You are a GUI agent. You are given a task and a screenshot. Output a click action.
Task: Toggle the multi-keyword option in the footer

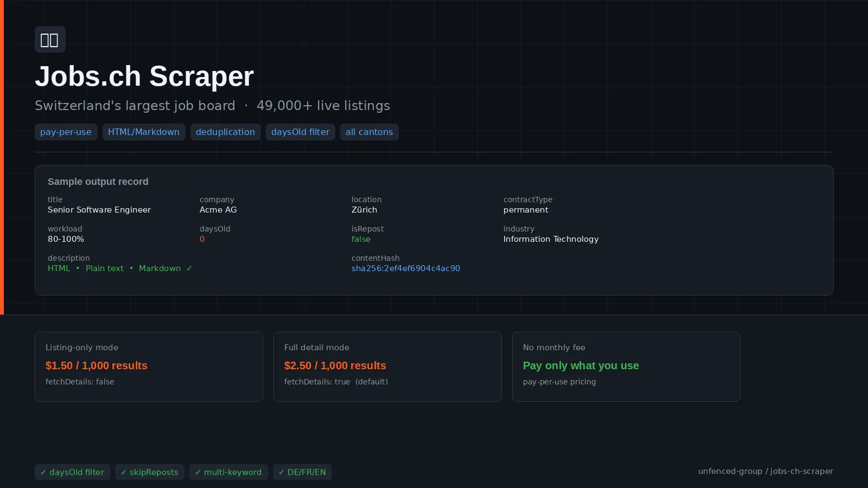228,472
